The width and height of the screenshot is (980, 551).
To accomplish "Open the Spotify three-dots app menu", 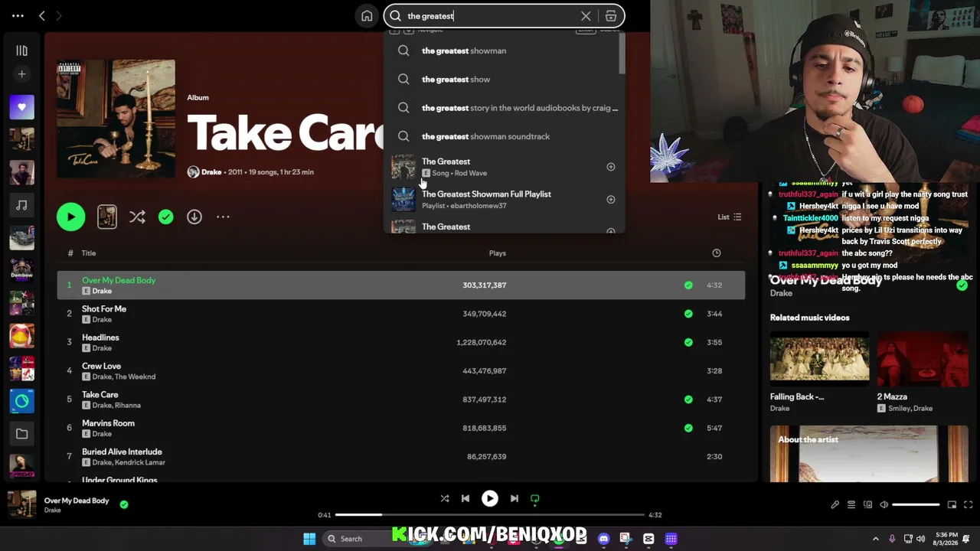I will (18, 15).
